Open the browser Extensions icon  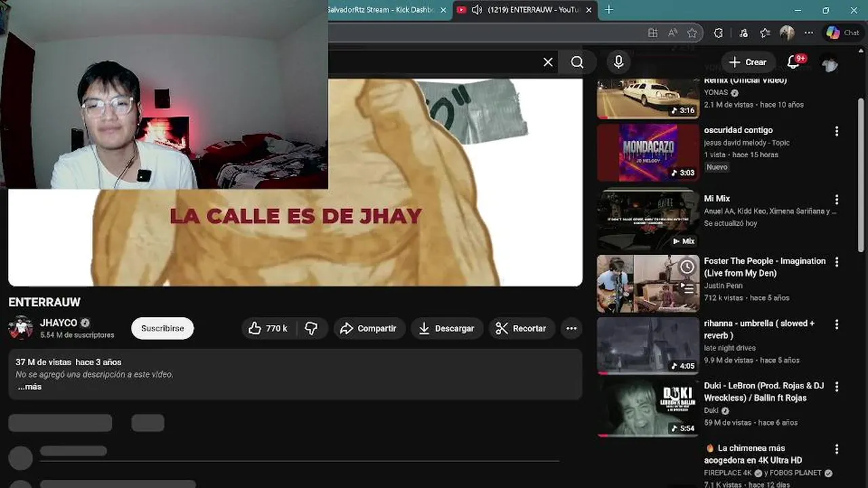[x=719, y=33]
